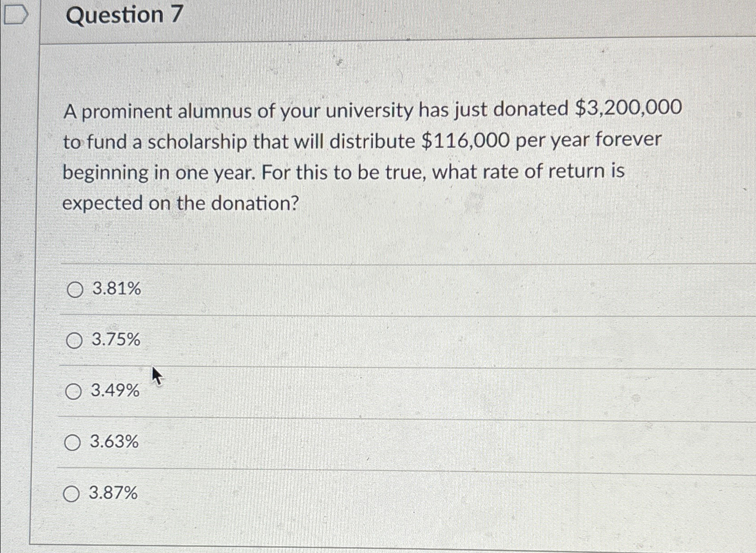Click the 3.75% answer label
This screenshot has width=756, height=553.
[116, 340]
